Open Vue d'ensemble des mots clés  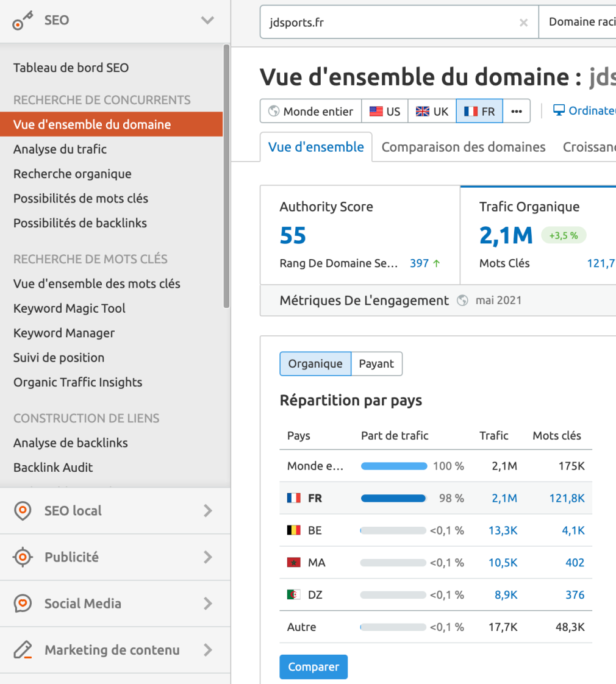pyautogui.click(x=96, y=283)
